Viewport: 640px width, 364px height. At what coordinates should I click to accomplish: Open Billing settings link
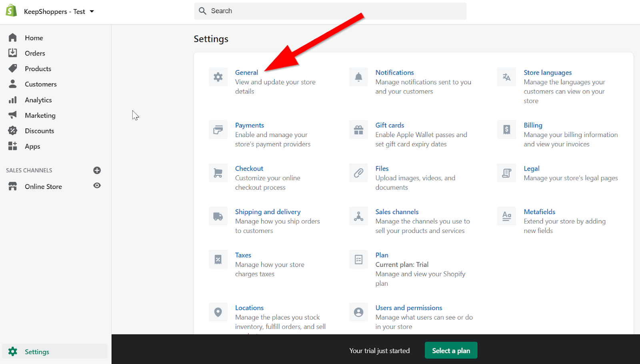533,125
